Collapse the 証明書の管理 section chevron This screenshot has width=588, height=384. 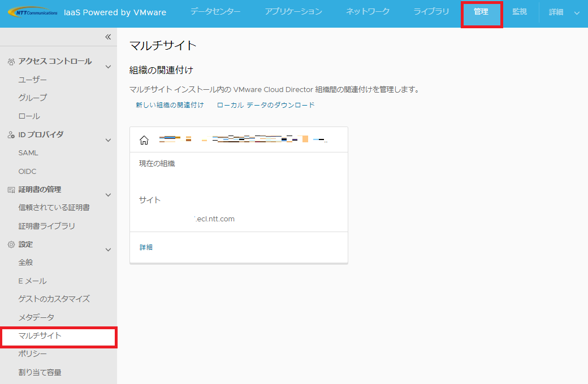coord(109,195)
